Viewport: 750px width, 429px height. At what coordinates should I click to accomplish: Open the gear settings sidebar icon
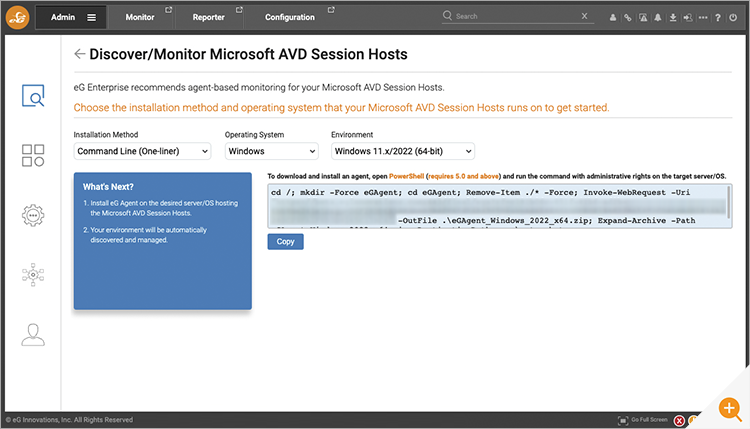point(33,215)
